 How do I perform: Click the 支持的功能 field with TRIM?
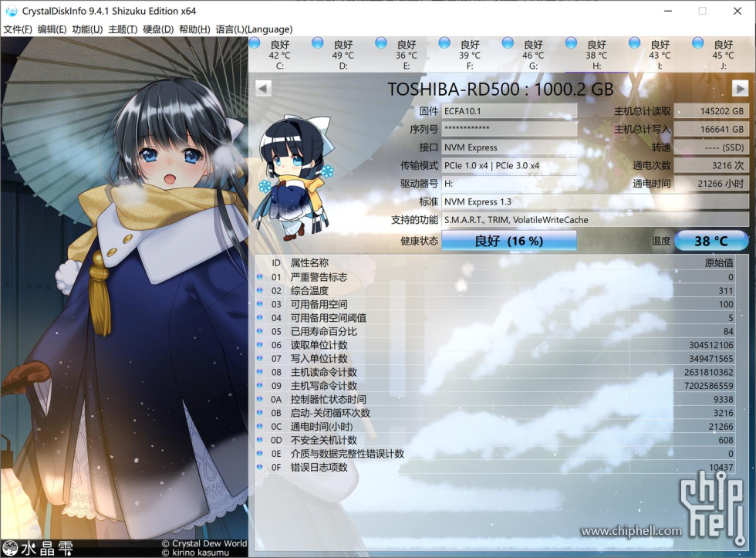point(595,220)
